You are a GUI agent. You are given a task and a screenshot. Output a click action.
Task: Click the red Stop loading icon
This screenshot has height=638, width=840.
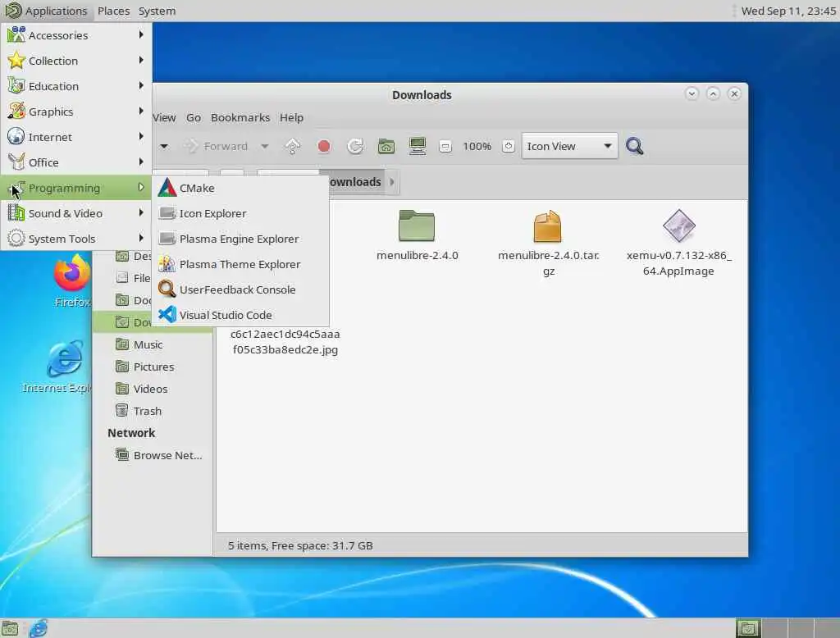(x=323, y=146)
